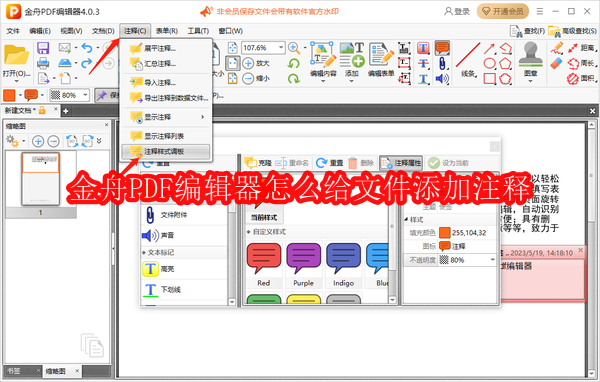Save the document using the floppy disk icon
600x382 pixels.
(43, 48)
